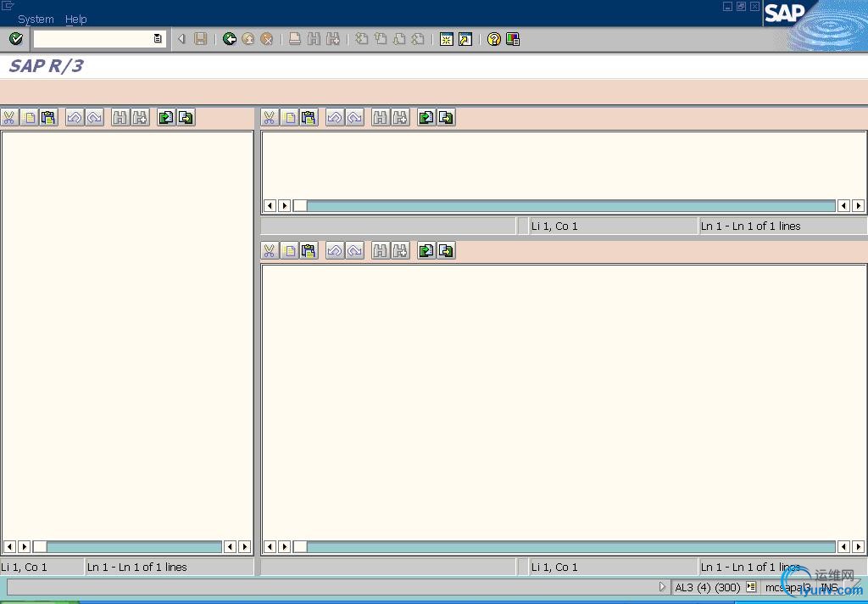Click the Last Page icon in the toolbar

[418, 39]
